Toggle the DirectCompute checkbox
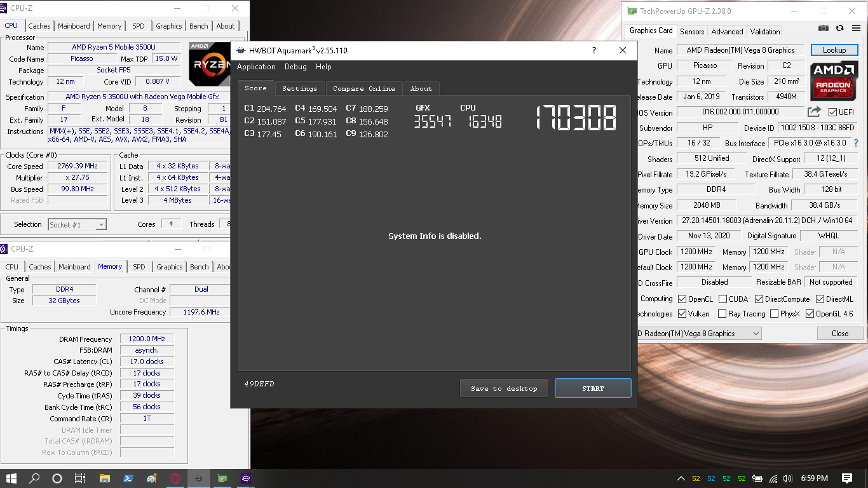The width and height of the screenshot is (868, 488). pyautogui.click(x=759, y=299)
